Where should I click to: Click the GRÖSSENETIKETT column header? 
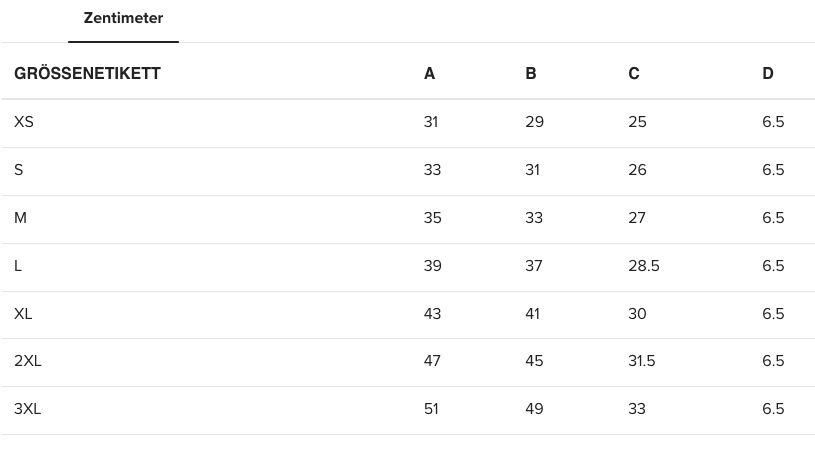(x=87, y=74)
